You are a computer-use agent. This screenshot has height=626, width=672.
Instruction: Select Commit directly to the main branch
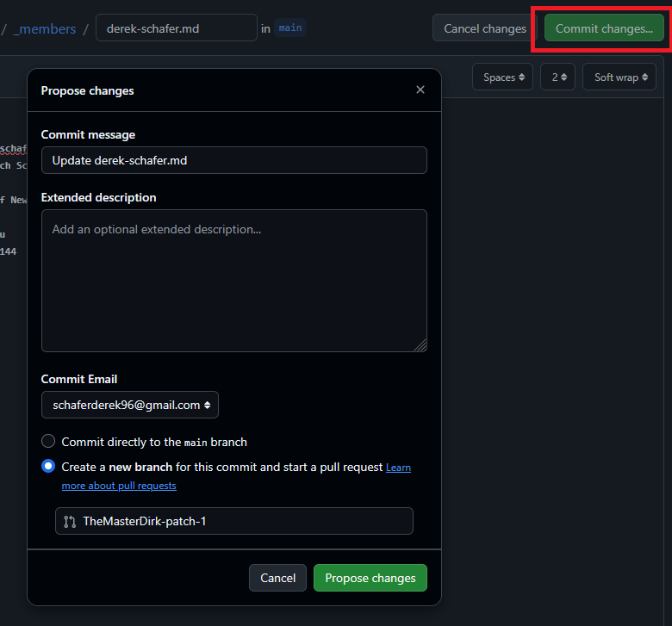48,441
